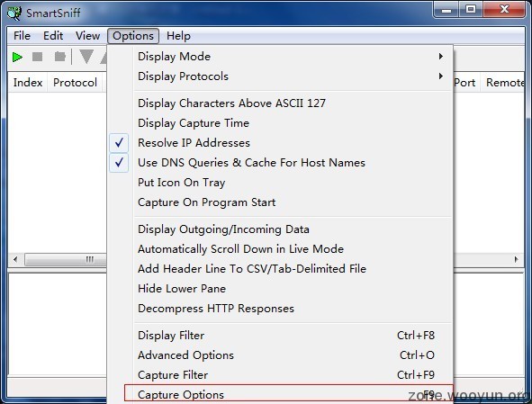
Task: Click the SmartSniff app icon in title bar
Action: pos(14,13)
